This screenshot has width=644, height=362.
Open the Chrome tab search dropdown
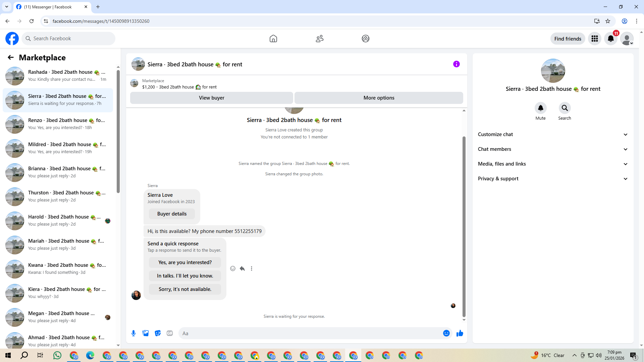tap(7, 7)
